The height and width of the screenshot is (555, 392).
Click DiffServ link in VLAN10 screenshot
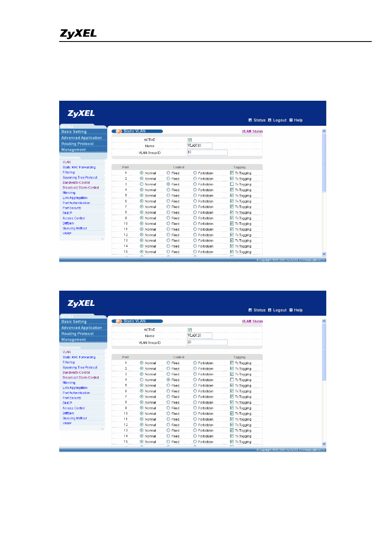tap(68, 223)
